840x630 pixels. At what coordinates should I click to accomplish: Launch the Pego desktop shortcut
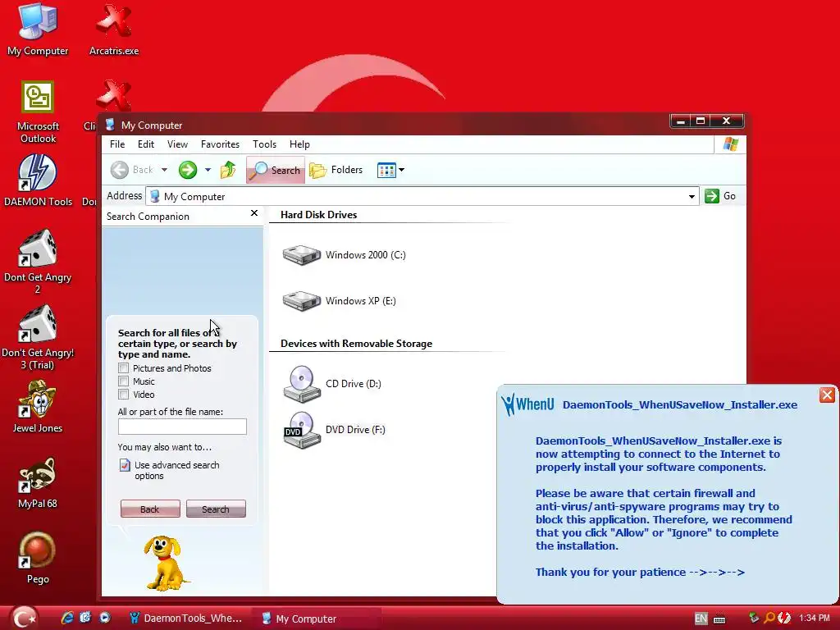coord(38,558)
